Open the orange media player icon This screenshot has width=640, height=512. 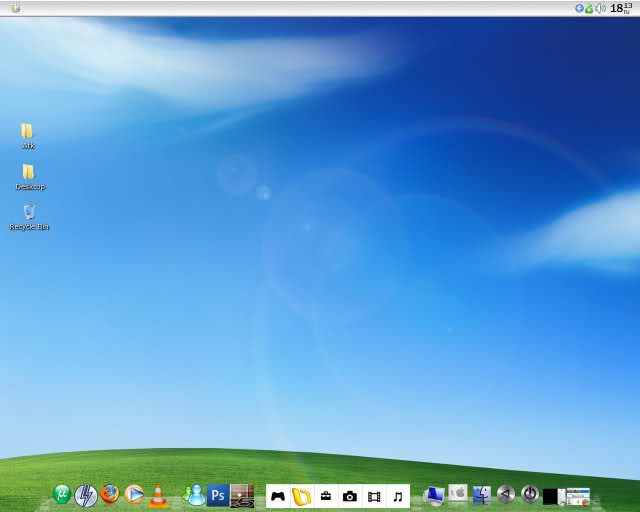coord(134,495)
